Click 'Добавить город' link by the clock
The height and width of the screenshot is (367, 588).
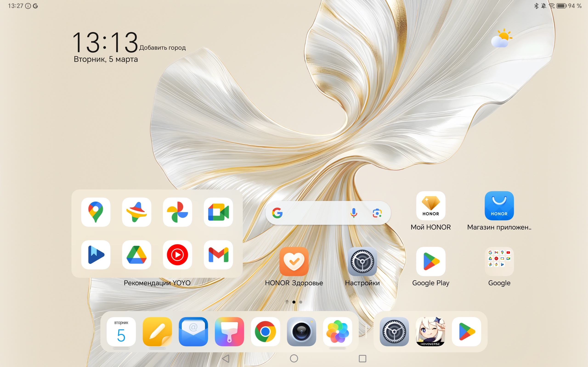click(162, 47)
